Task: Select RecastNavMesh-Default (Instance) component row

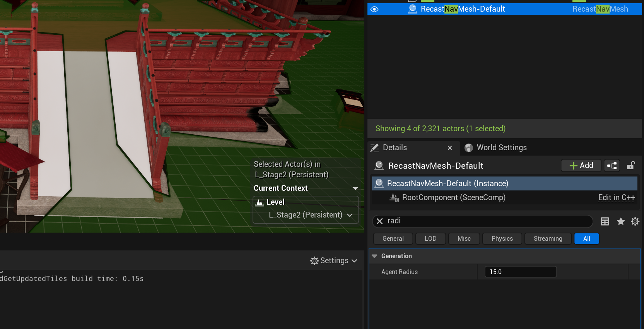Action: pyautogui.click(x=504, y=183)
